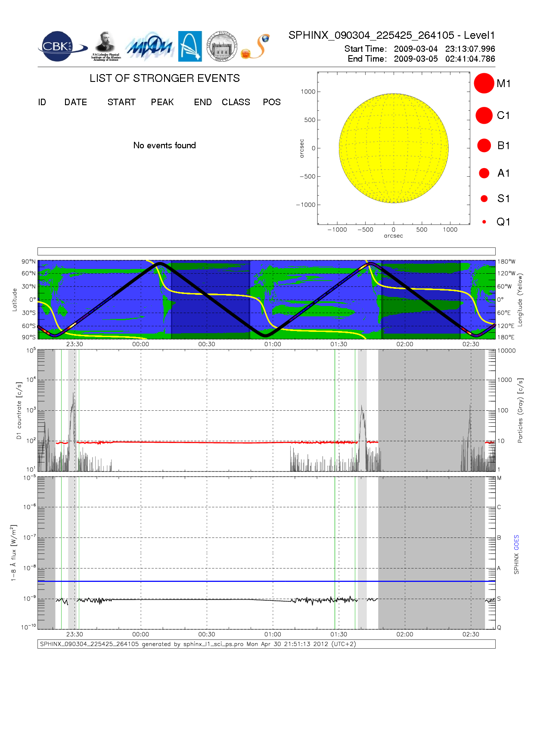Click the POS column header
Viewport: 534px width, 756px height.
point(272,102)
